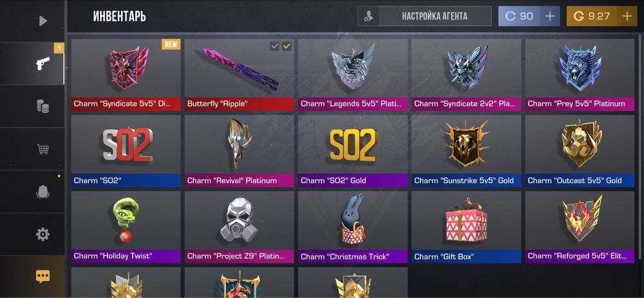The image size is (644, 298).
Task: Select Charm "Syndicate 5v5" new item
Action: [x=126, y=75]
